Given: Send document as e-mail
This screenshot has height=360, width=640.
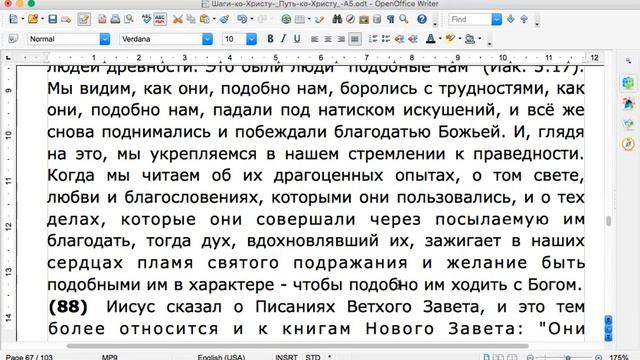Looking at the screenshot, I should (66, 19).
